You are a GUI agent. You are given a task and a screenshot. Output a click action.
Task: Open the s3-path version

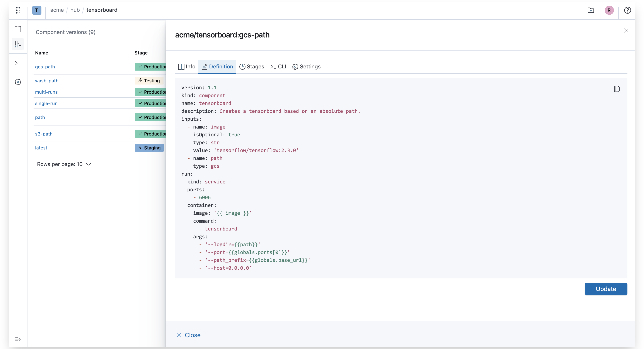click(x=44, y=134)
